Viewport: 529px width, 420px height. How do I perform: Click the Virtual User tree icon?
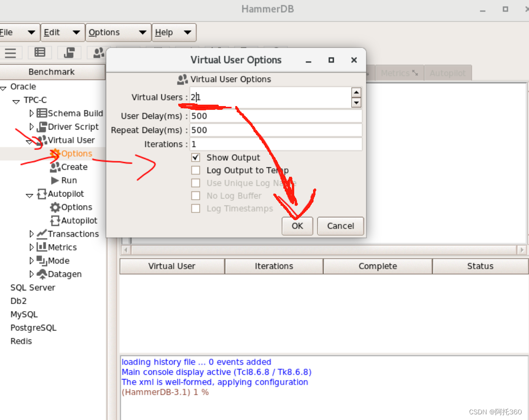coord(42,140)
